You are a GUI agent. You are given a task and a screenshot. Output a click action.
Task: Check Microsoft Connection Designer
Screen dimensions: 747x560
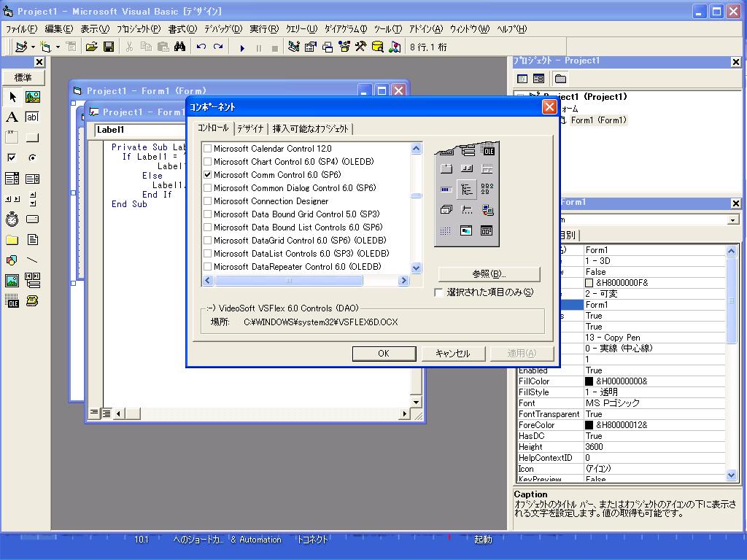coord(208,201)
